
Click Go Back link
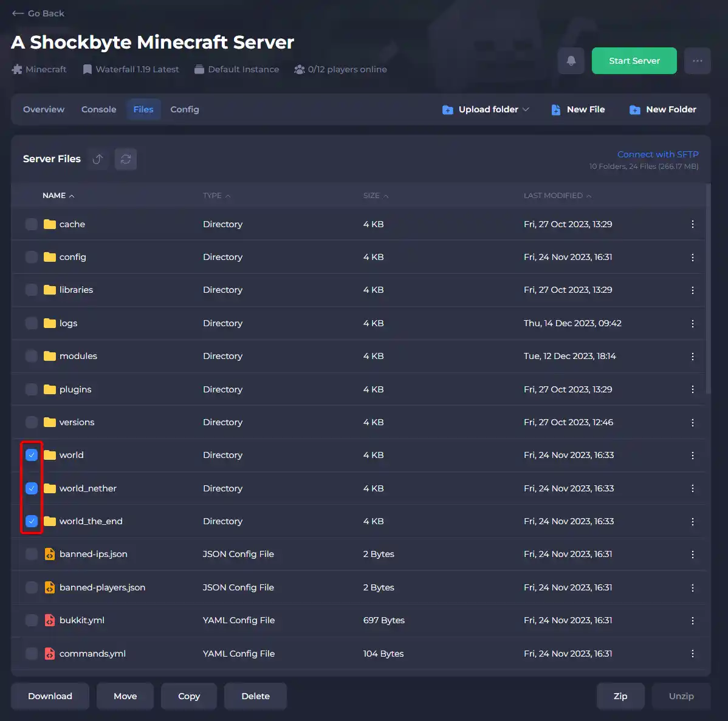click(x=38, y=13)
